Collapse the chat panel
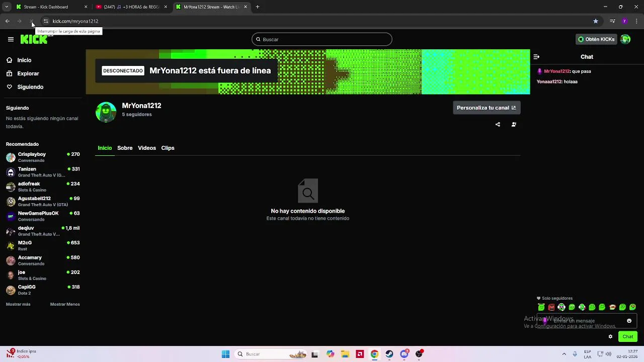 tap(536, 57)
